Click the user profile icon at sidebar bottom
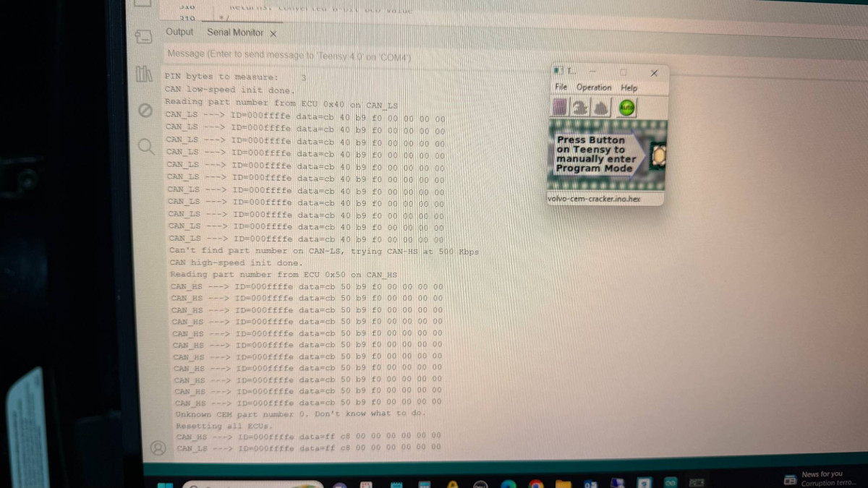 point(157,448)
